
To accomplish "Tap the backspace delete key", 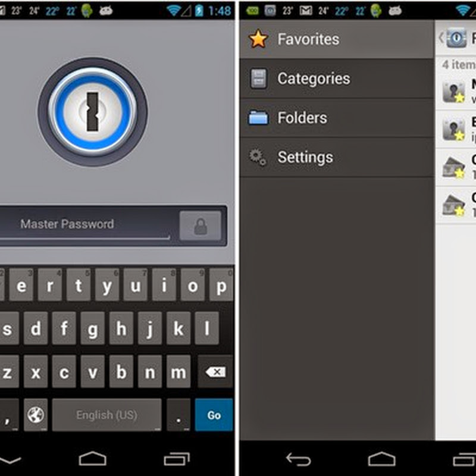I will 215,372.
